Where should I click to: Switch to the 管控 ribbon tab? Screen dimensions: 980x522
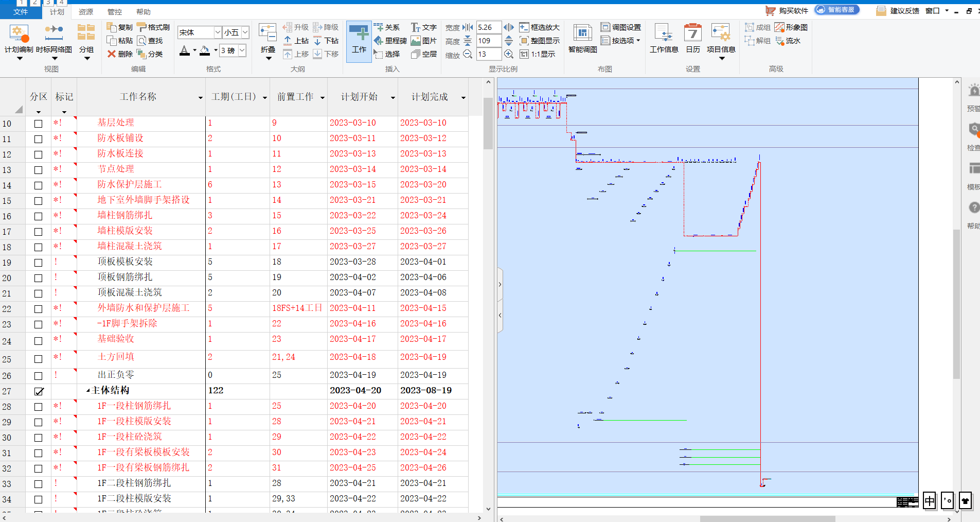115,12
